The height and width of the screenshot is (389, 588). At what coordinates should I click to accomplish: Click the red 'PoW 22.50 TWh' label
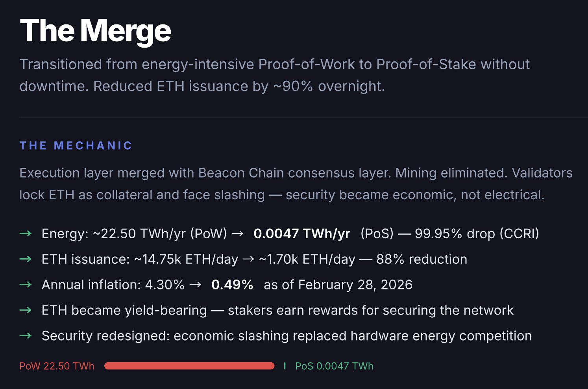click(x=57, y=366)
